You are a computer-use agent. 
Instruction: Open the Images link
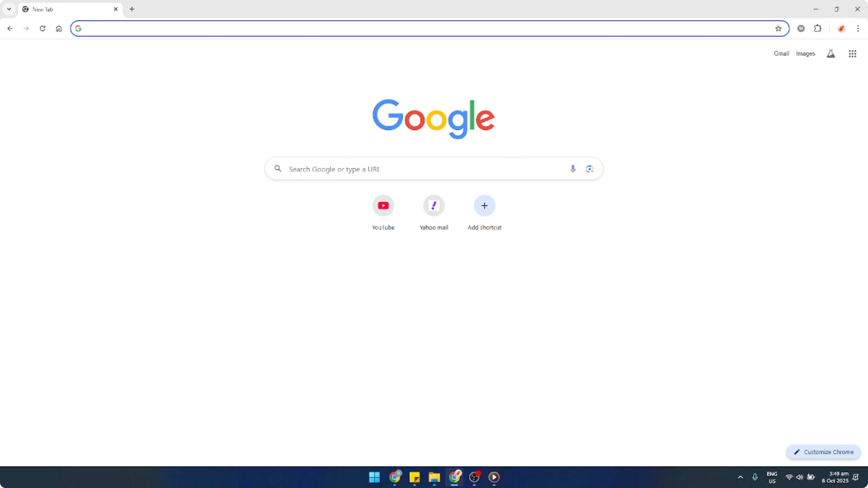point(806,54)
